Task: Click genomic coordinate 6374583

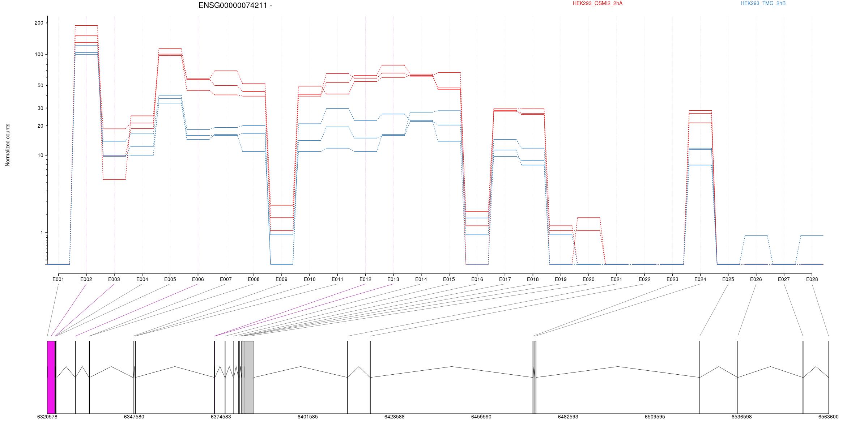Action: click(221, 417)
